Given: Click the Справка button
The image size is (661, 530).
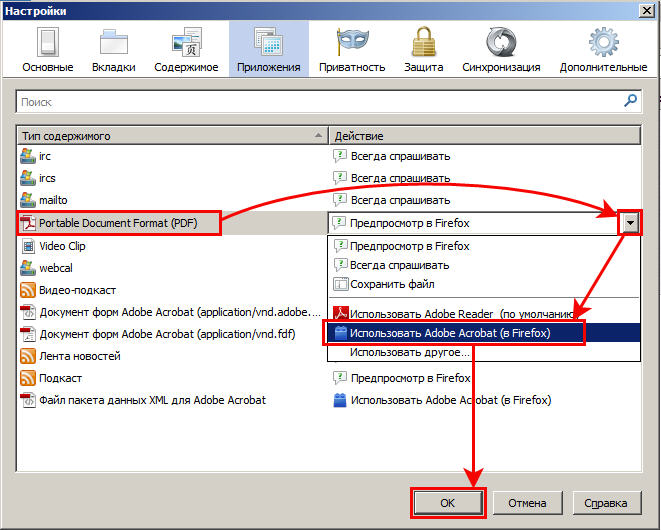Looking at the screenshot, I should [x=604, y=502].
